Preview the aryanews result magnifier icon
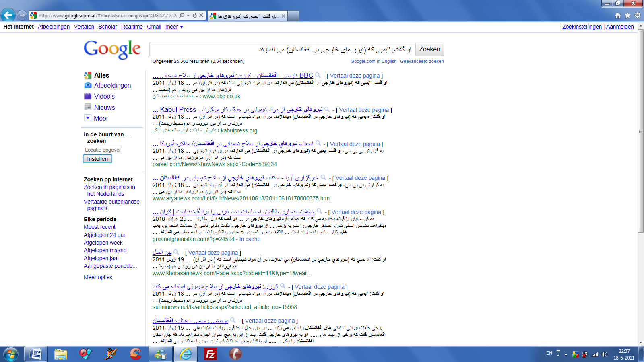The height and width of the screenshot is (362, 644). pyautogui.click(x=324, y=177)
